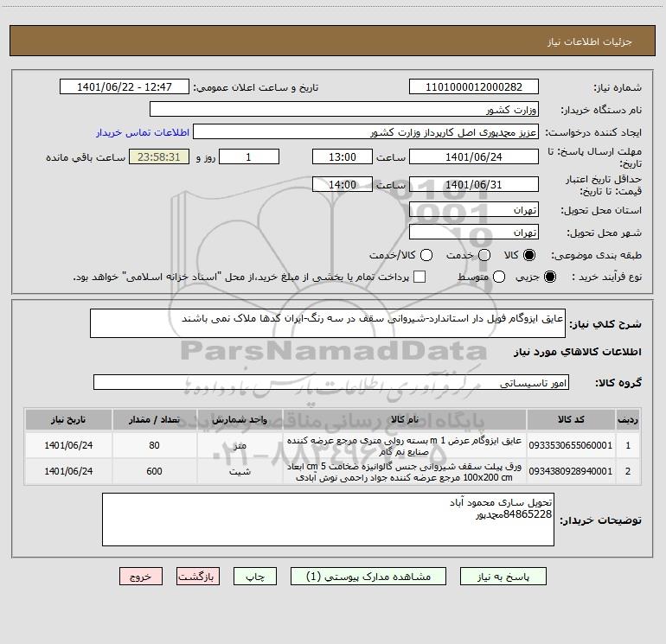Click buyer notes box تحویل ساری محمود آباد
Viewport: 666px width, 644px height.
tap(328, 520)
